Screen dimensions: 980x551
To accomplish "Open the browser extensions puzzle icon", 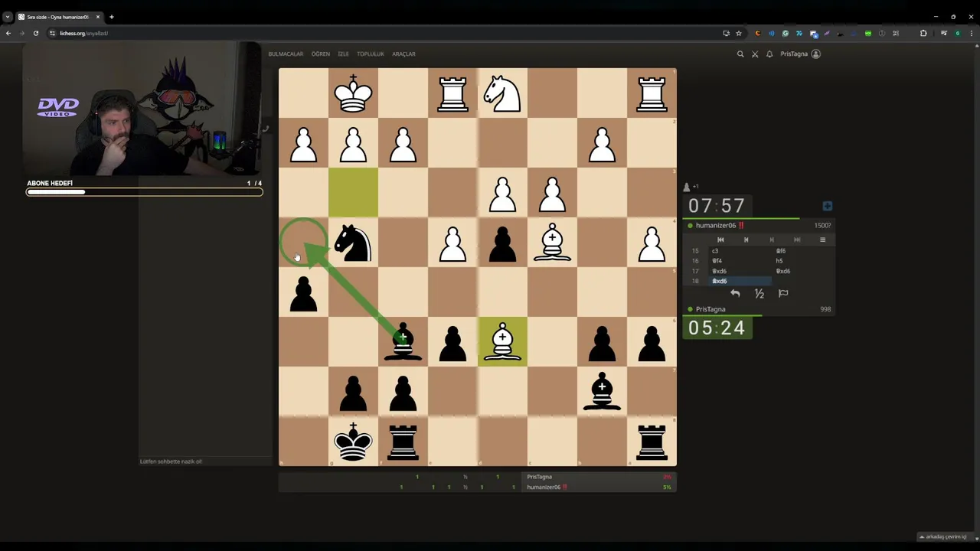I will (x=923, y=33).
